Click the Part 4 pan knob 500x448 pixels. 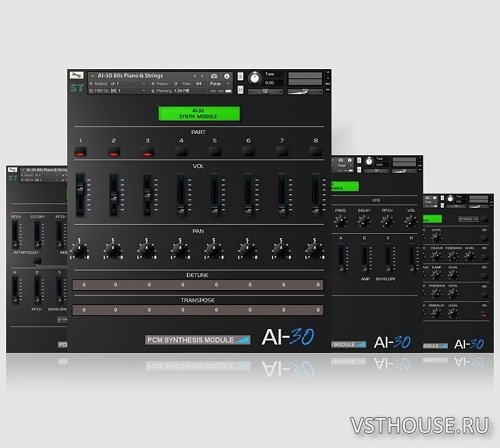tap(180, 250)
